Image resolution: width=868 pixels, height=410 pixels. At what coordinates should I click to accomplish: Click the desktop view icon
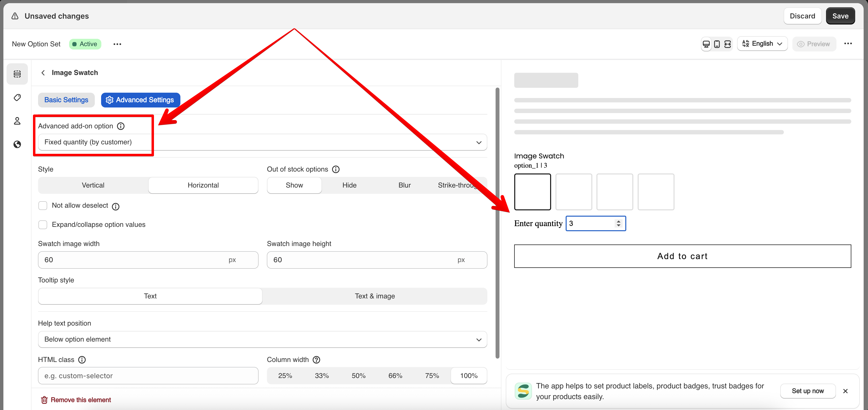[x=706, y=44]
